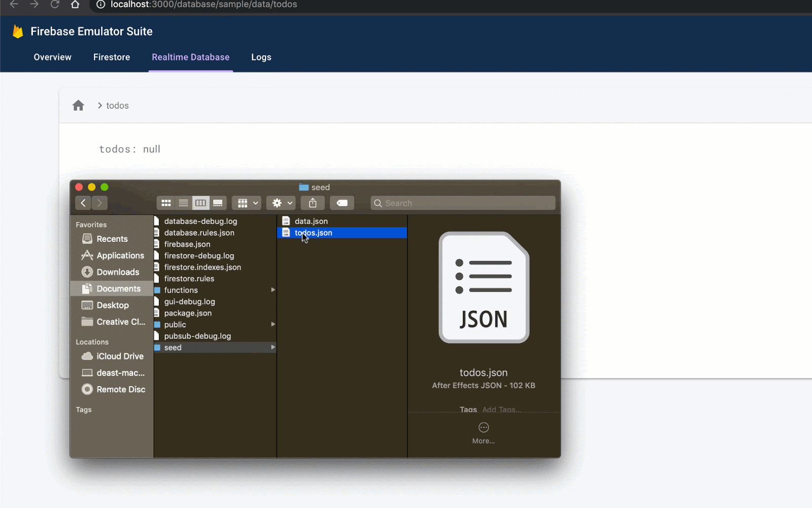Switch Finder to icon view

click(x=166, y=203)
